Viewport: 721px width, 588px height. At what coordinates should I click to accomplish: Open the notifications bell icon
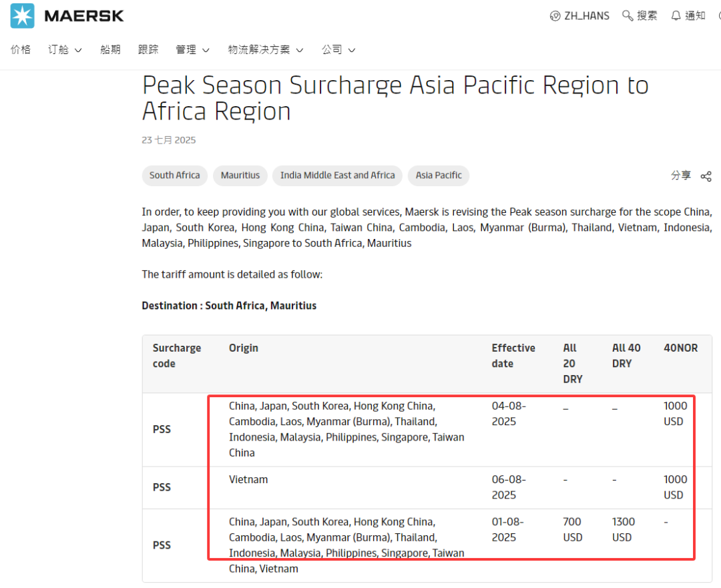[676, 16]
